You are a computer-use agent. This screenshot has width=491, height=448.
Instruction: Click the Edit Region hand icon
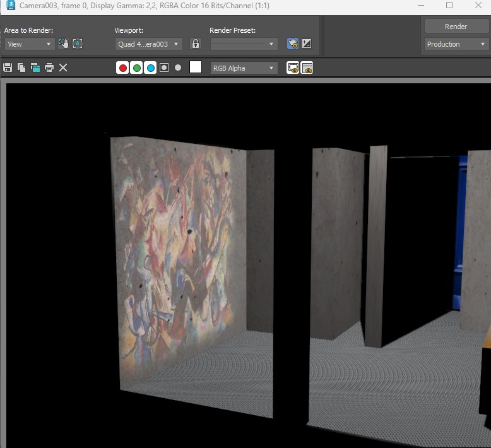pyautogui.click(x=64, y=44)
